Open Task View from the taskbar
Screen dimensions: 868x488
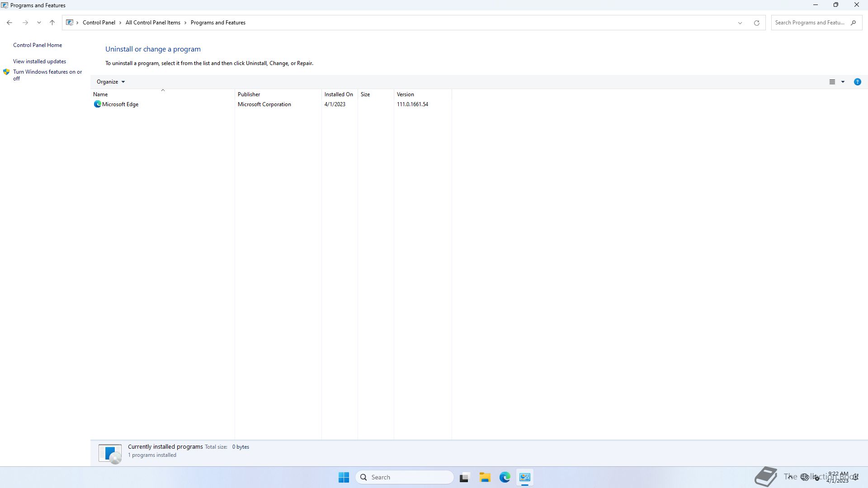coord(464,477)
